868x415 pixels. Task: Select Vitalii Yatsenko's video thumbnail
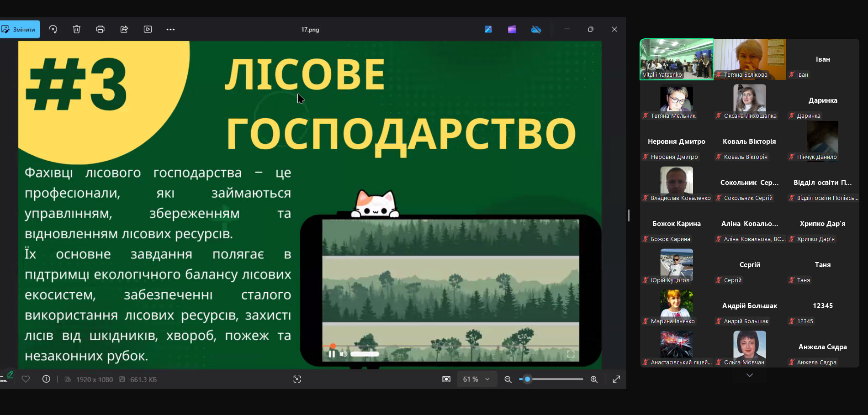click(x=677, y=59)
